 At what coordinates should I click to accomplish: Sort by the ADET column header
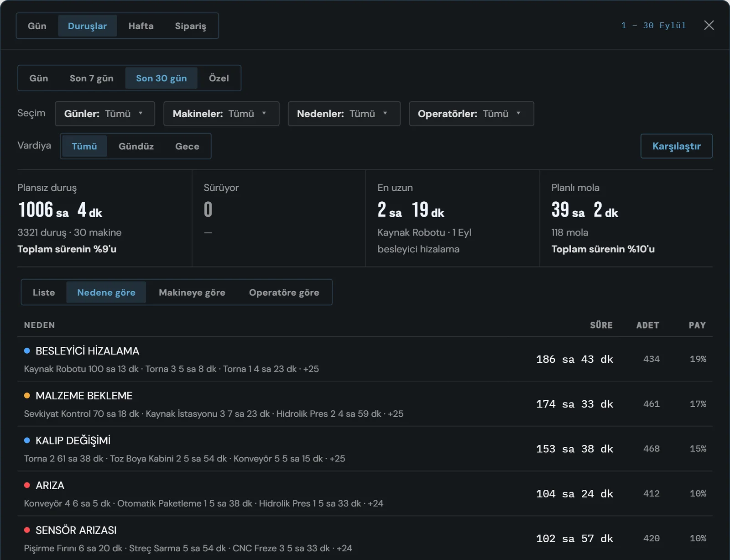tap(648, 325)
